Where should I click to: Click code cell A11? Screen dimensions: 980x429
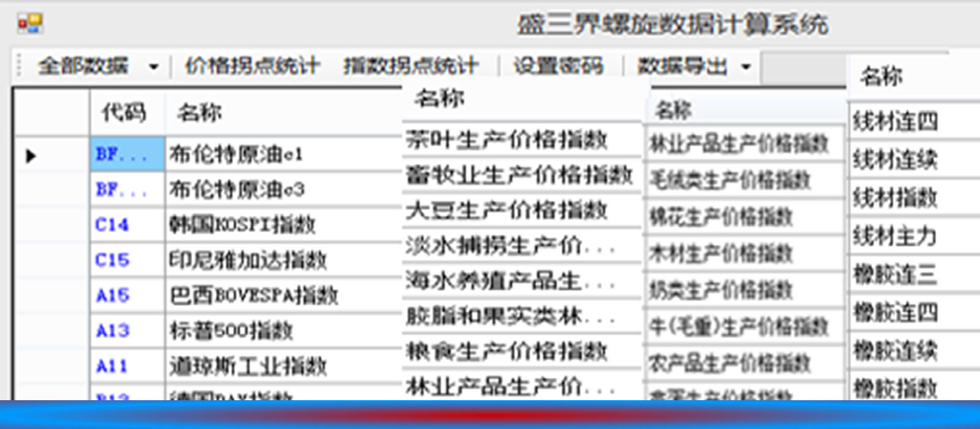(127, 366)
